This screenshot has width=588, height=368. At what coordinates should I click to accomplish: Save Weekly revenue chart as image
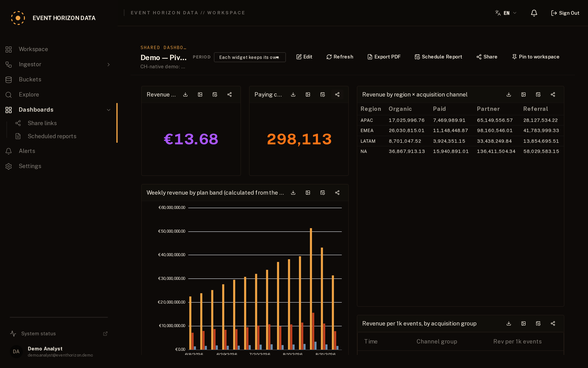click(308, 193)
